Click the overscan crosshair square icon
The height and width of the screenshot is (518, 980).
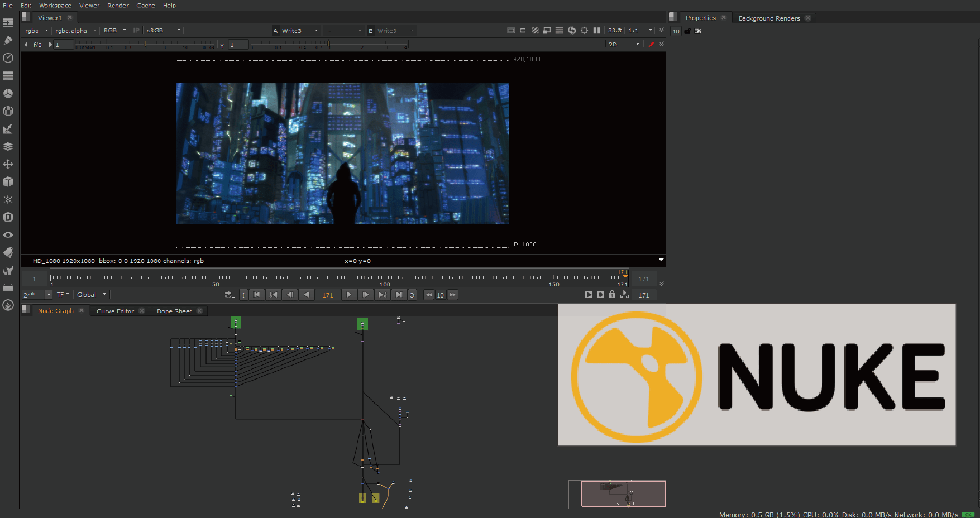584,31
